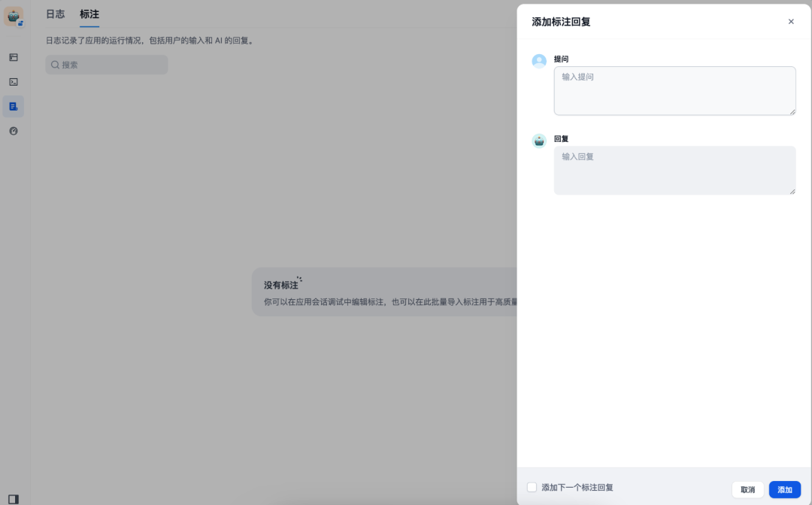This screenshot has height=505, width=812.
Task: Focus the 输入回复 text area
Action: click(674, 170)
